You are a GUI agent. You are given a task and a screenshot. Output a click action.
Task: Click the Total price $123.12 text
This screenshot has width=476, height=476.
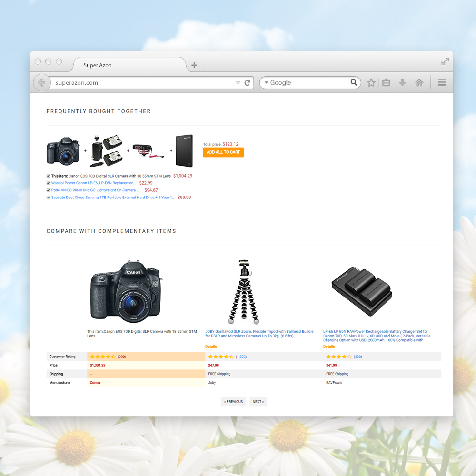pos(221,144)
